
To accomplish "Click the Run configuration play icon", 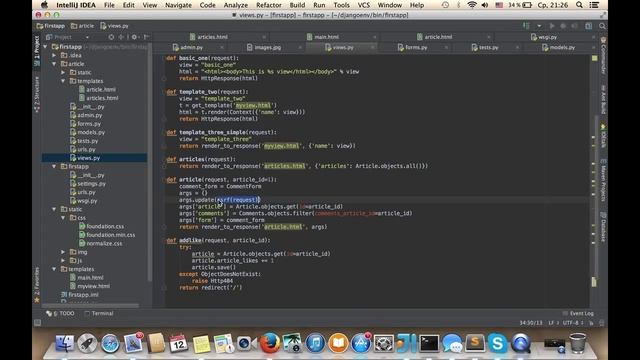I will pos(552,26).
